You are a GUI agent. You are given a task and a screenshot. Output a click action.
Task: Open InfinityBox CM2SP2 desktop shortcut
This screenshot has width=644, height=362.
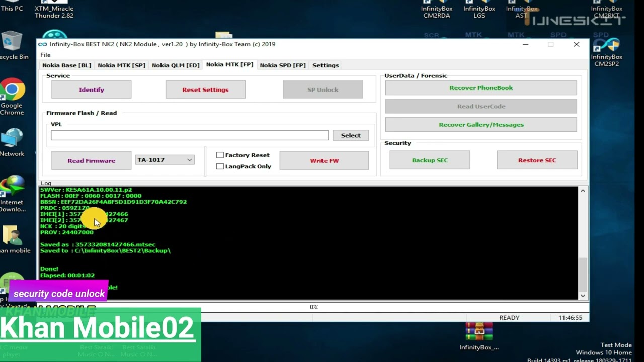[608, 53]
